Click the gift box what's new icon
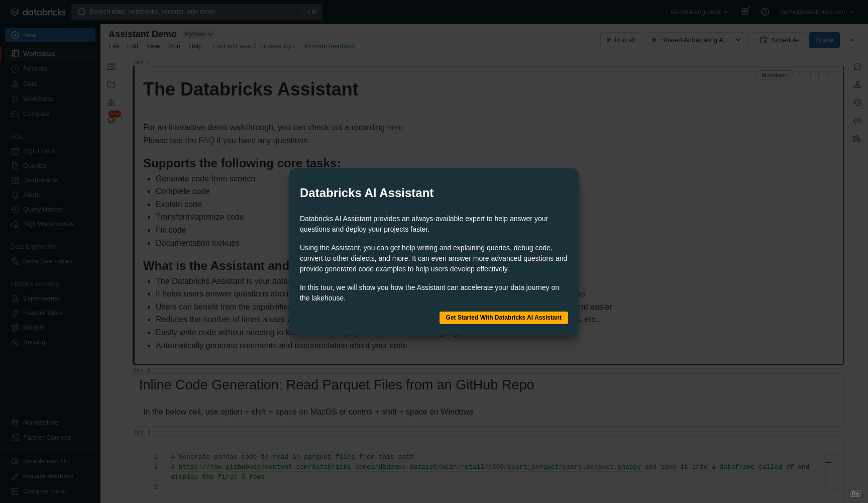The image size is (868, 503). [745, 12]
